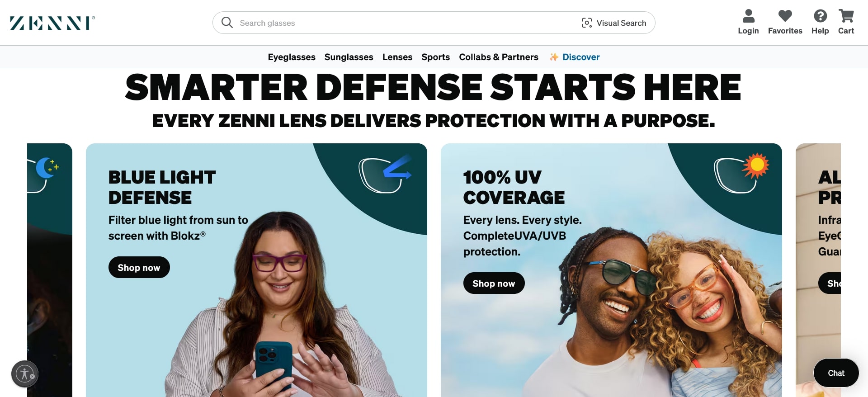Click Shop now under Blue Light Defense
This screenshot has height=397, width=868.
[139, 267]
